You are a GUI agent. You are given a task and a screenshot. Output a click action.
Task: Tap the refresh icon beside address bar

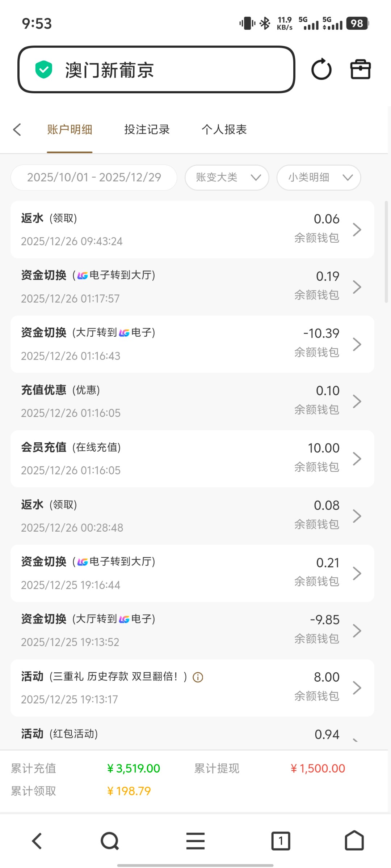pos(321,69)
